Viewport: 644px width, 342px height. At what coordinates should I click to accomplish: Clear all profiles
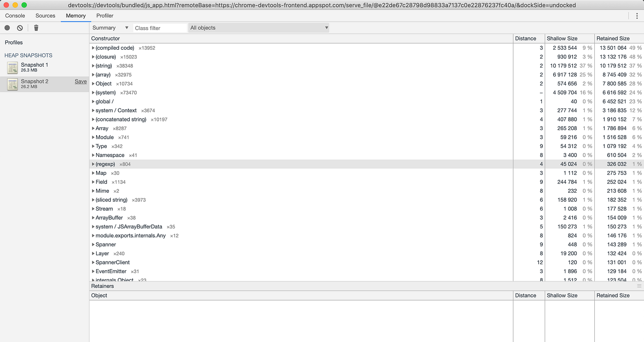pyautogui.click(x=19, y=28)
